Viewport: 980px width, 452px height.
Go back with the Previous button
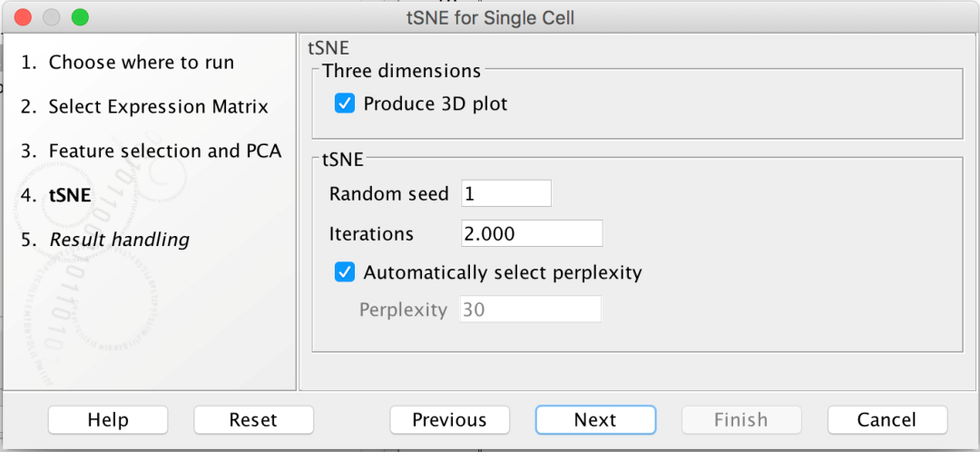[x=449, y=420]
